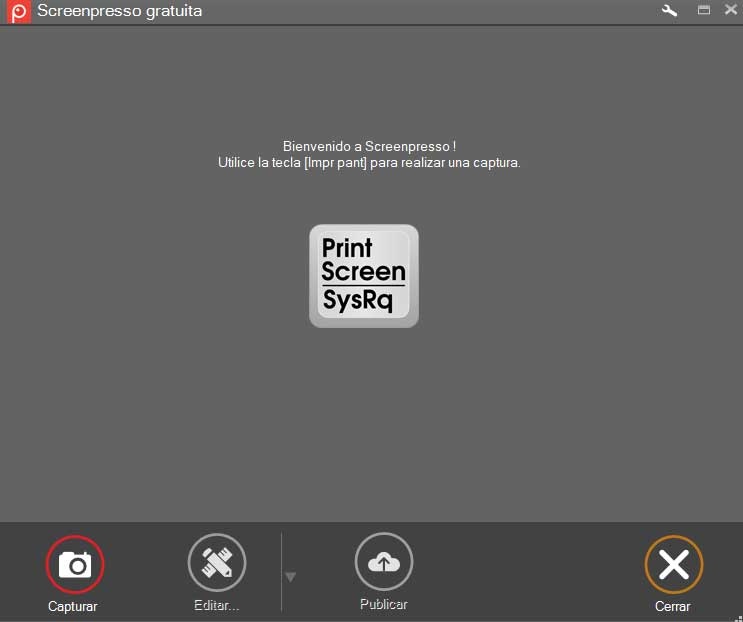Click the Screenpresso logo in title bar
This screenshot has height=622, width=743.
tap(19, 11)
